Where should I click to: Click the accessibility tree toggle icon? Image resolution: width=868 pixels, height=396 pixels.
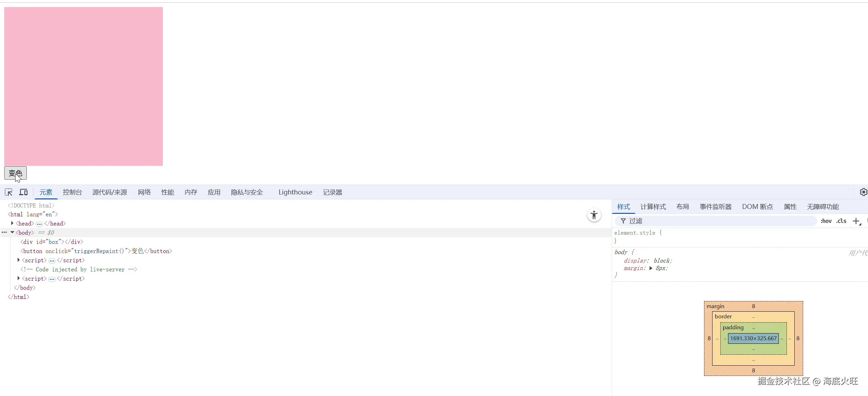tap(594, 215)
